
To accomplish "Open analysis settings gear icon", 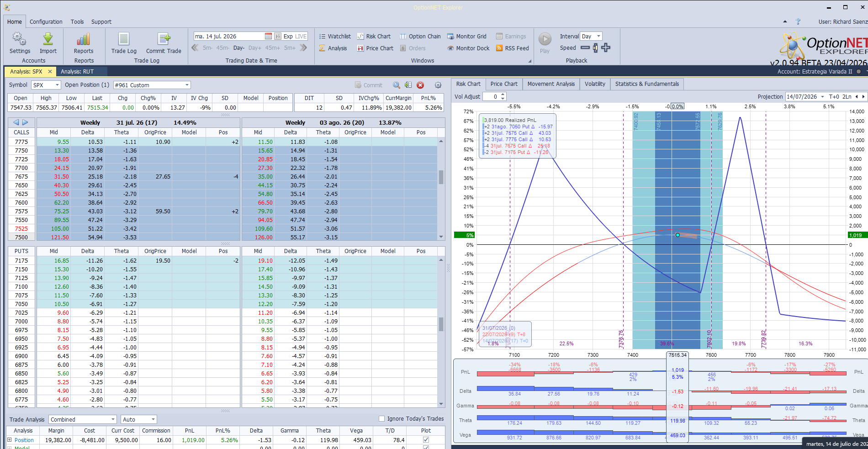I will click(438, 85).
